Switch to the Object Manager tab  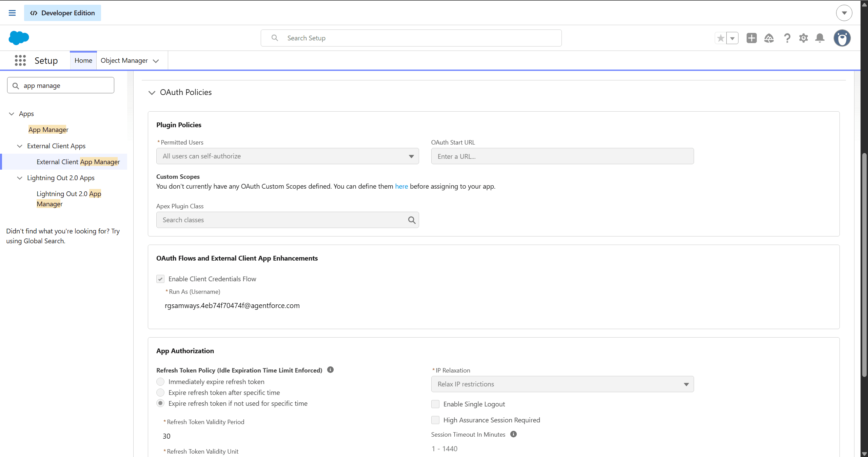click(124, 60)
